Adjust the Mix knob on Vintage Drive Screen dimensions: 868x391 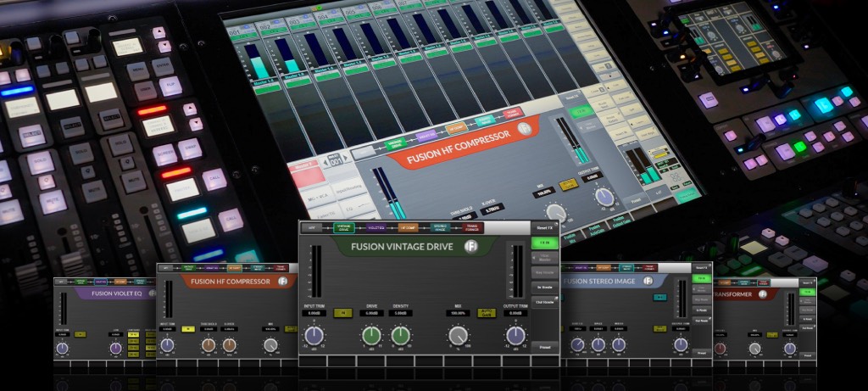click(x=458, y=336)
